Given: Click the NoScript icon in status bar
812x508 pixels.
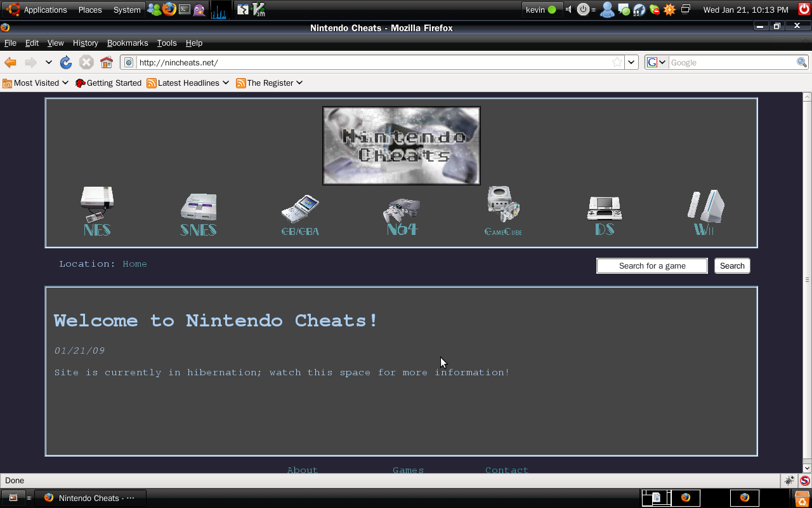Looking at the screenshot, I should [804, 481].
